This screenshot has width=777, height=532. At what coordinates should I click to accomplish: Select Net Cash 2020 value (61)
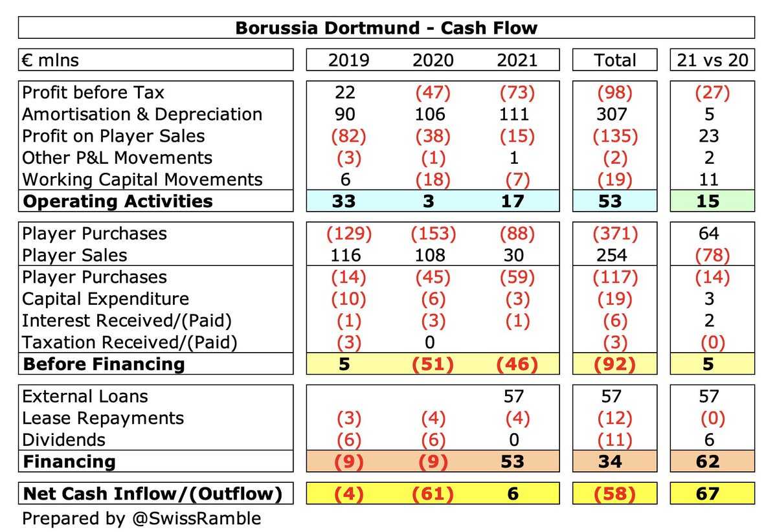coord(434,494)
